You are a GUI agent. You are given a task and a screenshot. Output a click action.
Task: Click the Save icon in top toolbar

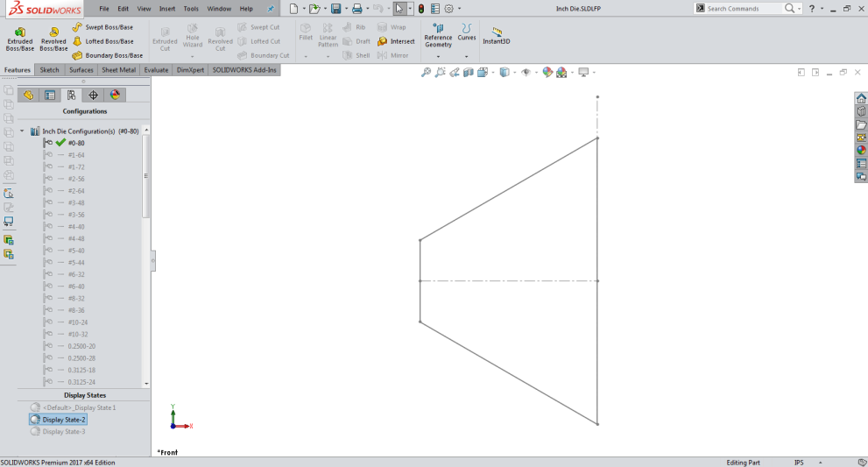point(336,8)
